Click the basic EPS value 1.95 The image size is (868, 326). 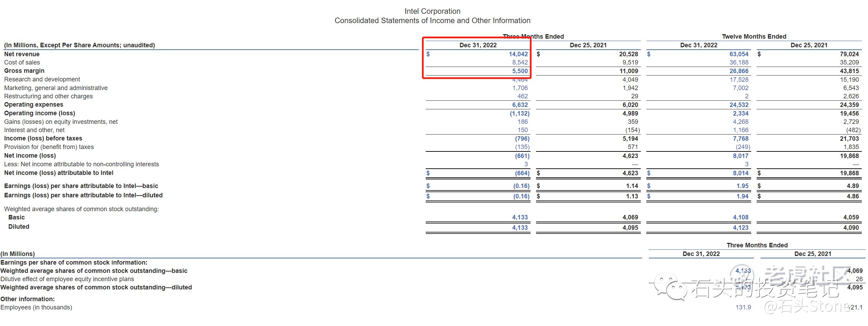pyautogui.click(x=742, y=186)
